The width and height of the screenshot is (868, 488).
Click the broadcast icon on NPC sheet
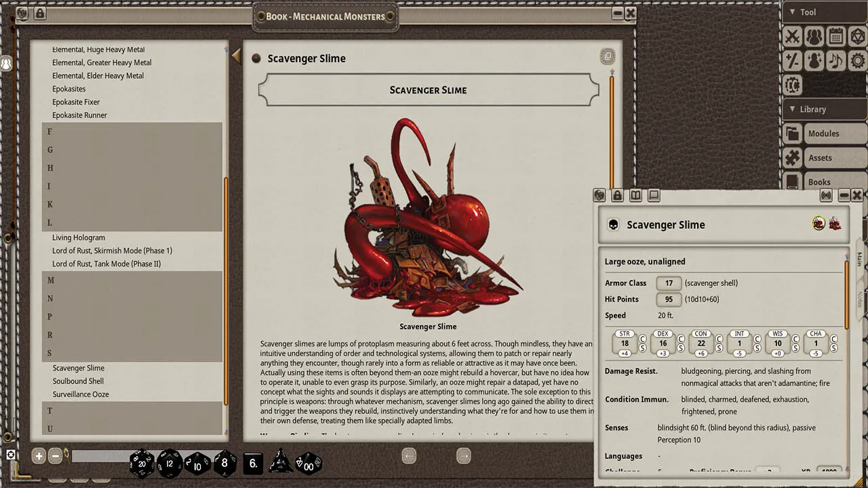826,195
